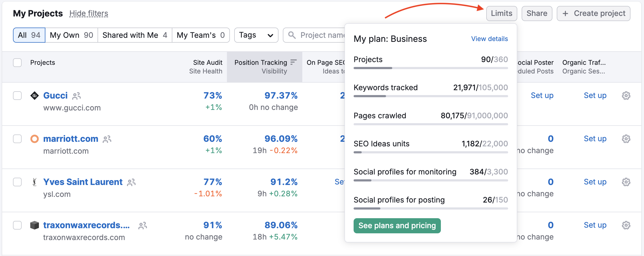
Task: Click Social profiles for posting progress bar
Action: tap(431, 208)
